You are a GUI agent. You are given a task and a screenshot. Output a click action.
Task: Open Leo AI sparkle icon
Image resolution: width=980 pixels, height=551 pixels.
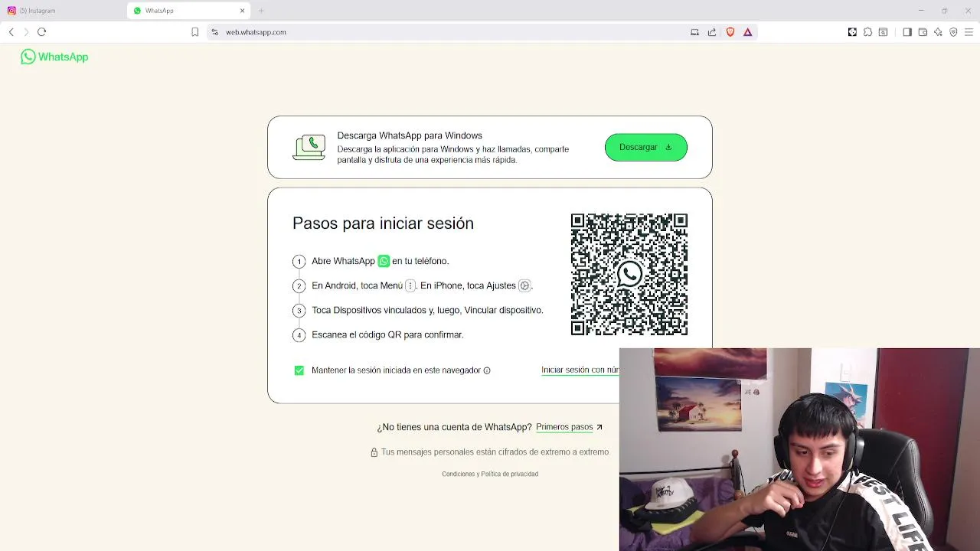[x=938, y=32]
